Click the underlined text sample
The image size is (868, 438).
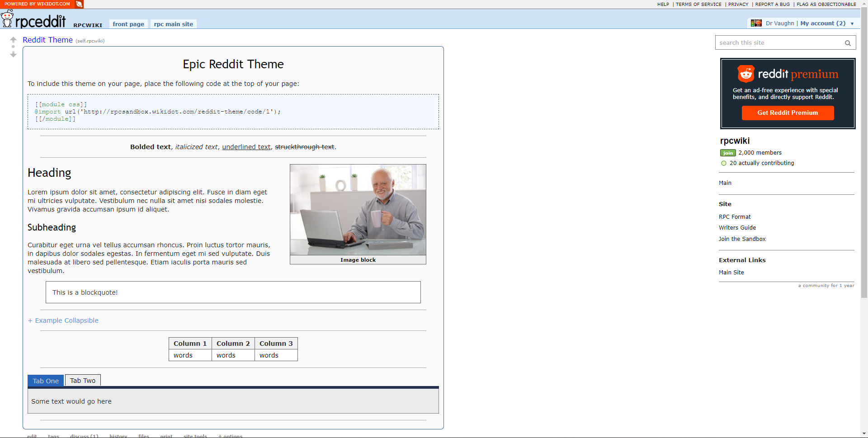click(246, 147)
